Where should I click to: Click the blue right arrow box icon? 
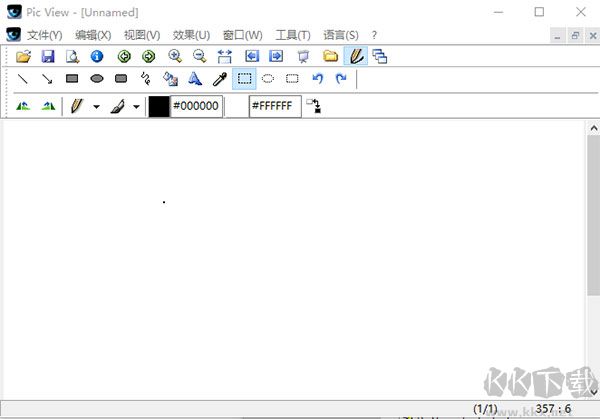[276, 56]
